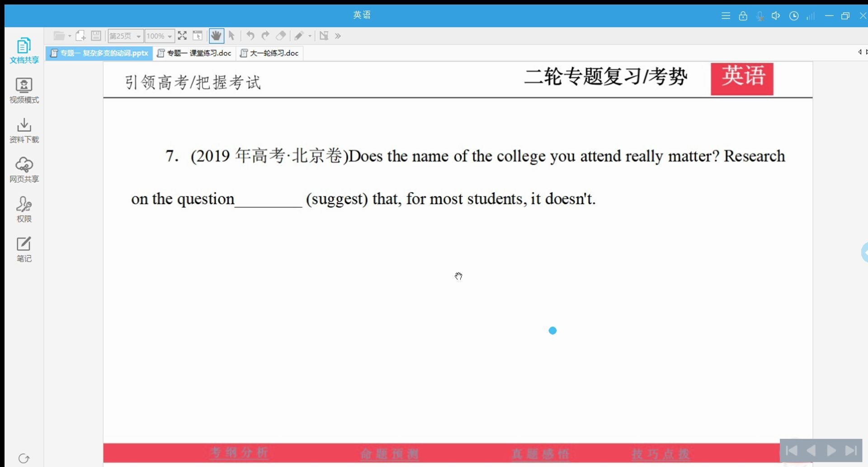The height and width of the screenshot is (467, 868).
Task: Open 网页共享 web sharing
Action: [24, 170]
